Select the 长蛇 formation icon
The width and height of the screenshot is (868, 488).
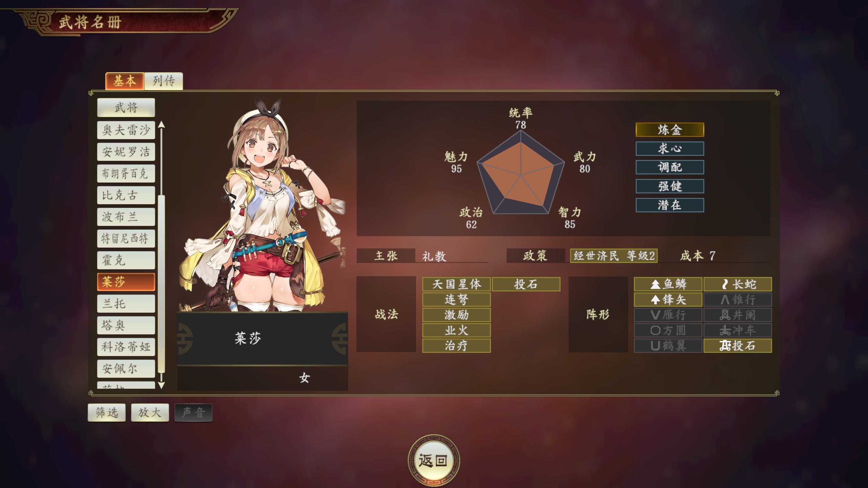pyautogui.click(x=738, y=284)
